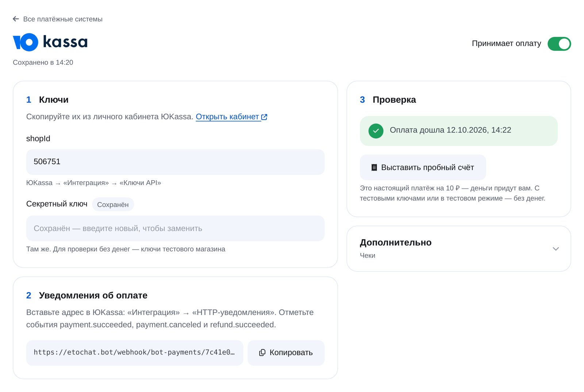
Task: Open Открыть кабинет link
Action: (231, 117)
